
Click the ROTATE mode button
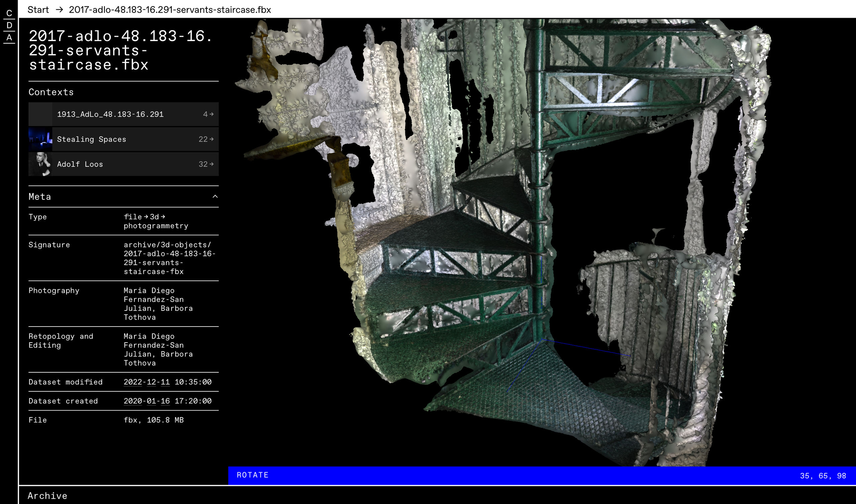click(x=252, y=475)
